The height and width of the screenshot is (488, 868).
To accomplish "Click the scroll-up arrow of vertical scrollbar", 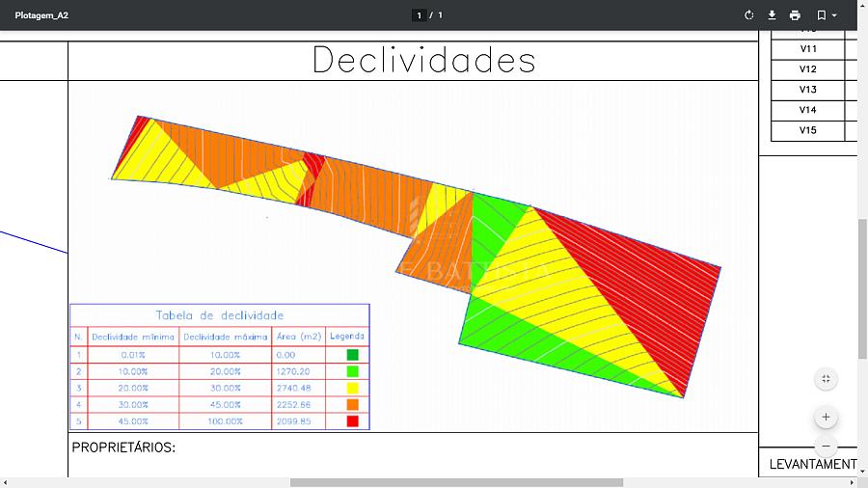I will click(x=862, y=37).
